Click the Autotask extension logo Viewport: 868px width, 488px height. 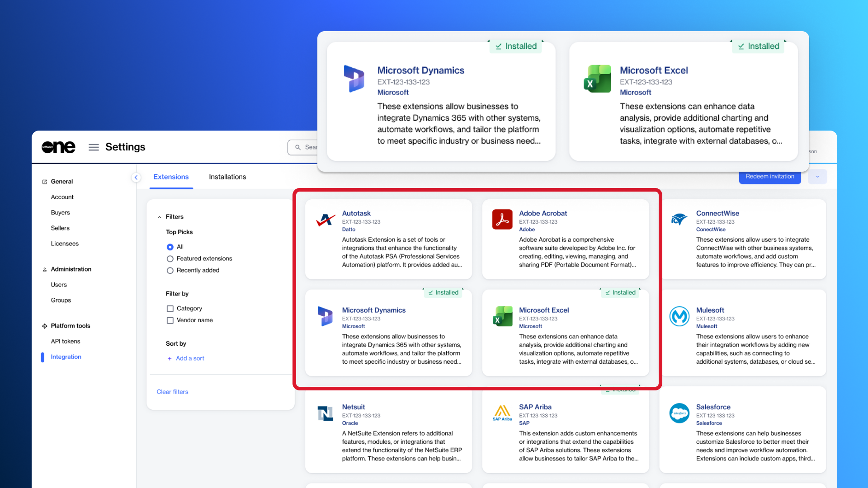click(x=325, y=220)
